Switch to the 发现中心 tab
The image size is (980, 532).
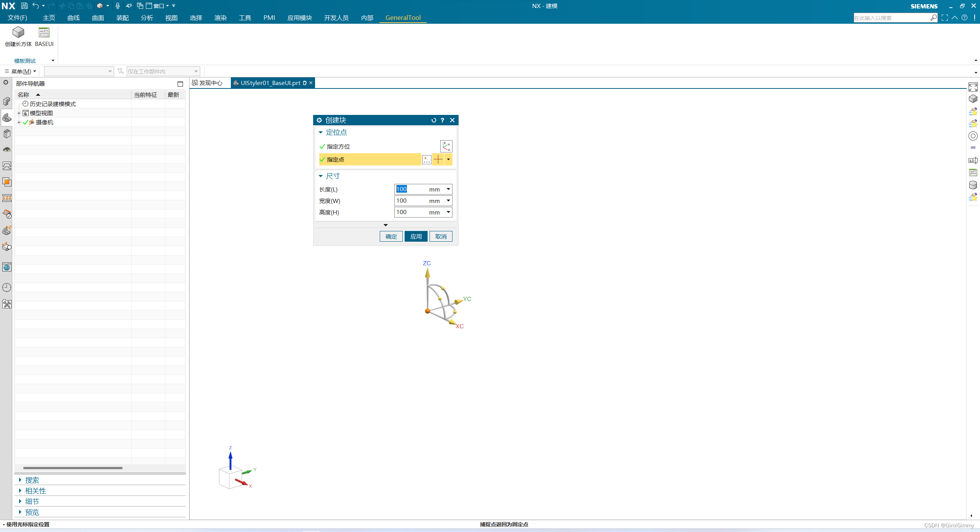(207, 83)
